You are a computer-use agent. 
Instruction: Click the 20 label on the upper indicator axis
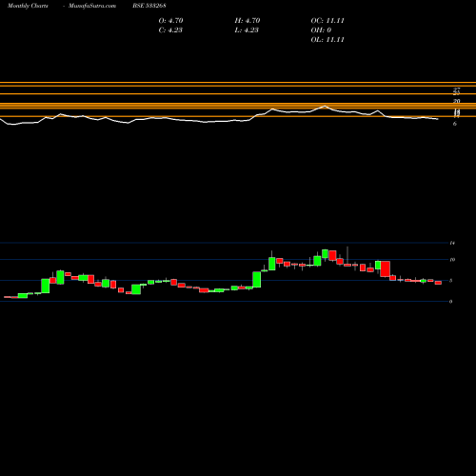[x=456, y=101]
